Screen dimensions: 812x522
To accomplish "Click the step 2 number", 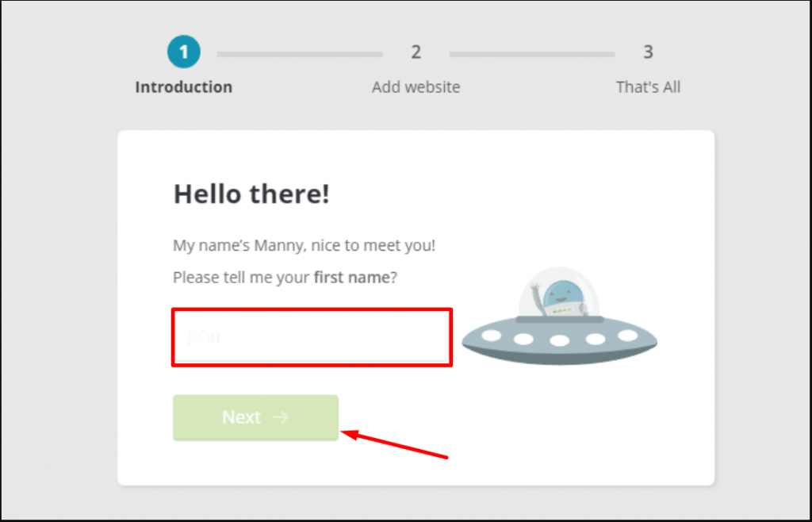I will point(416,52).
